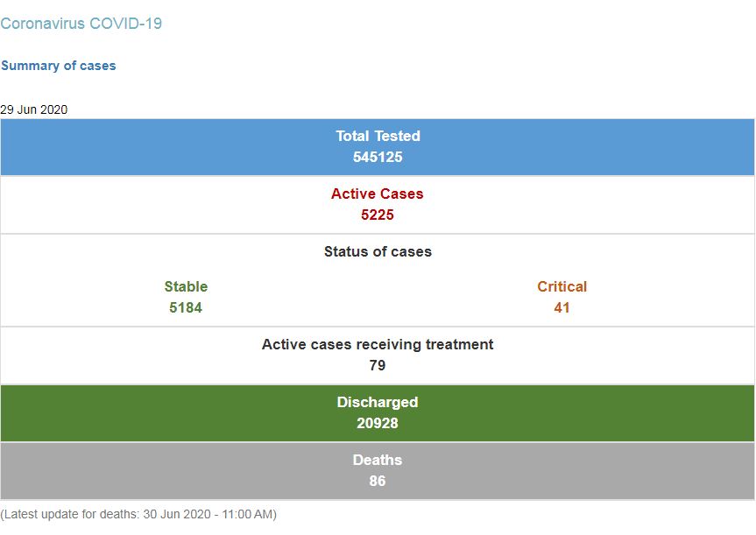The image size is (756, 535).
Task: Click the Coronavirus COVID-19 heading
Action: (81, 23)
